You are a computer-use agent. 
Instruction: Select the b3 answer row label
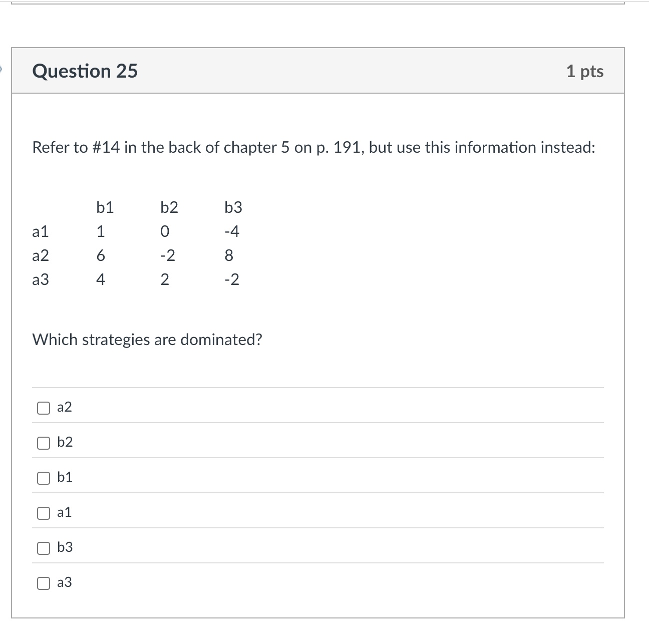coord(65,547)
